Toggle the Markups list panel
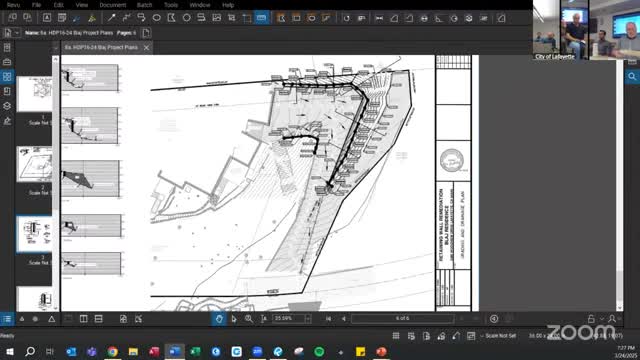 tap(7, 319)
